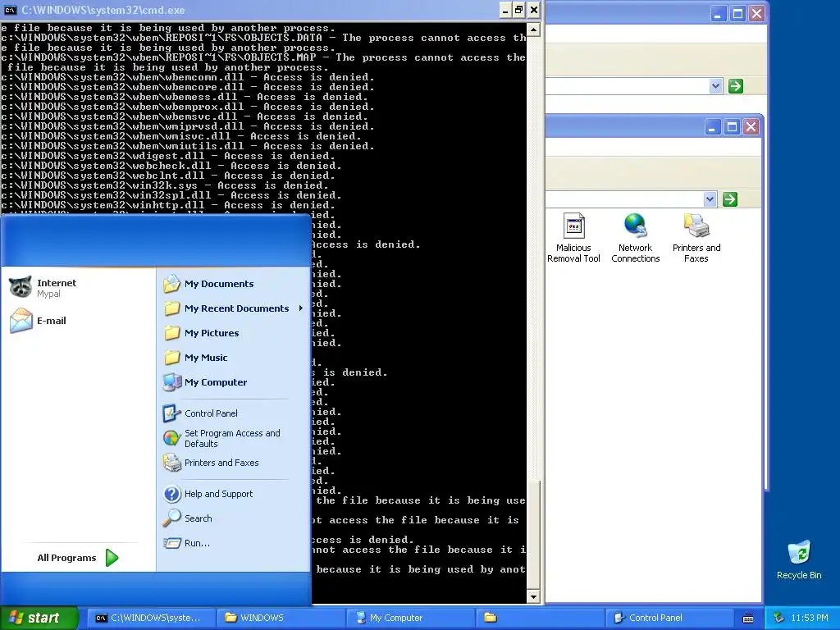Click the green All Programs arrow
Screen dimensions: 840x630
112,558
